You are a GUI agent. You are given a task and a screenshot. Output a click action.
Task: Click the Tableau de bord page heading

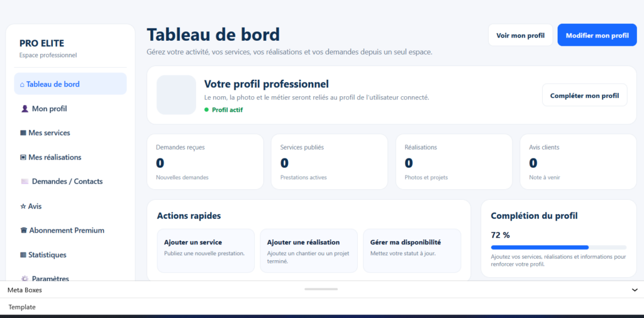(x=213, y=35)
